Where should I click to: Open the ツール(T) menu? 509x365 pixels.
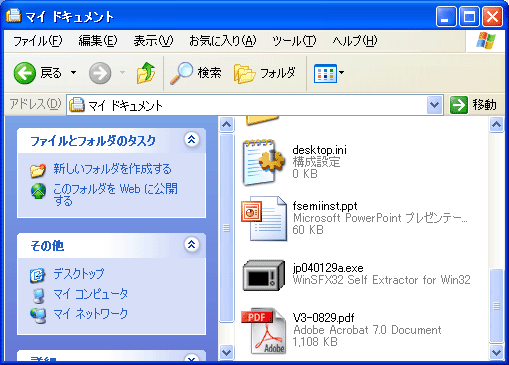coord(294,41)
